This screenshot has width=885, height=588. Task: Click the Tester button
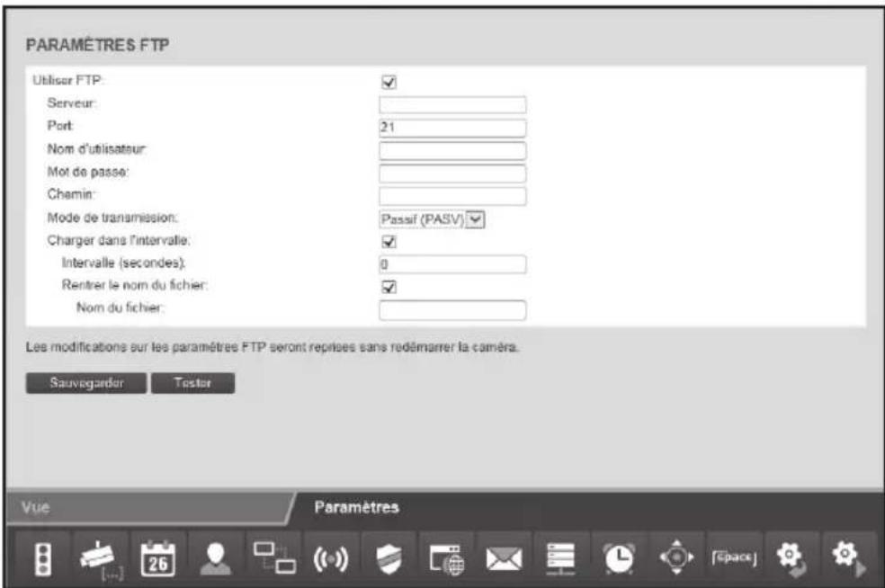192,383
